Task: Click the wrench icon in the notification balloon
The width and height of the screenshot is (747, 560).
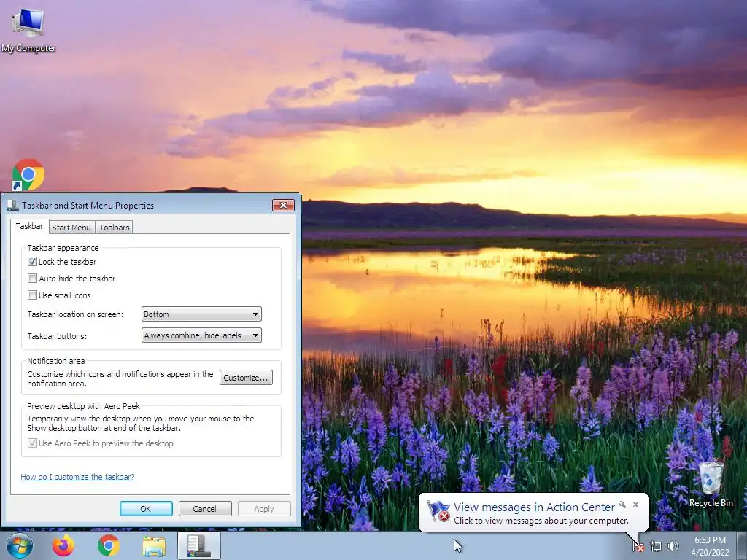Action: click(x=622, y=505)
